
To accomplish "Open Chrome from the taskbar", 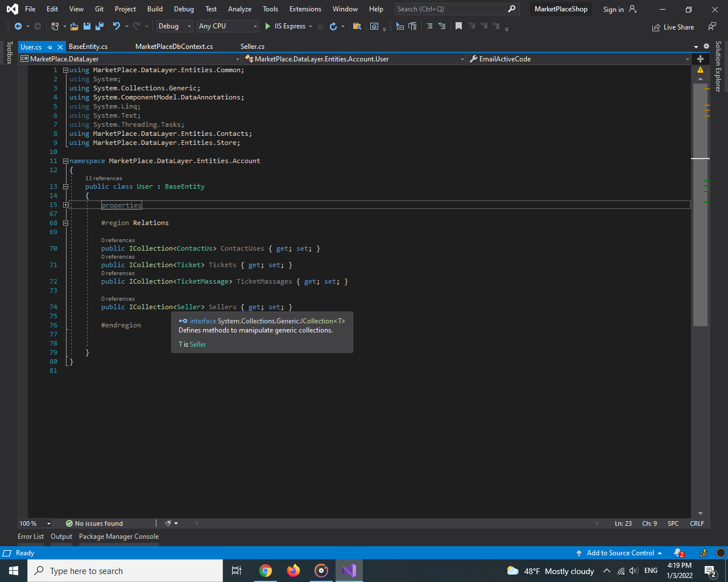I will click(266, 571).
